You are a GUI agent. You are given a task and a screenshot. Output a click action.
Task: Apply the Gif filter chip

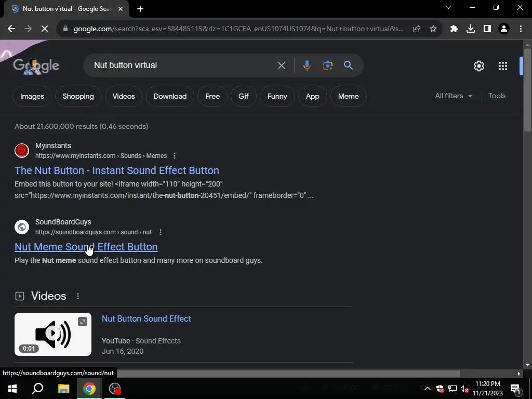(x=244, y=96)
